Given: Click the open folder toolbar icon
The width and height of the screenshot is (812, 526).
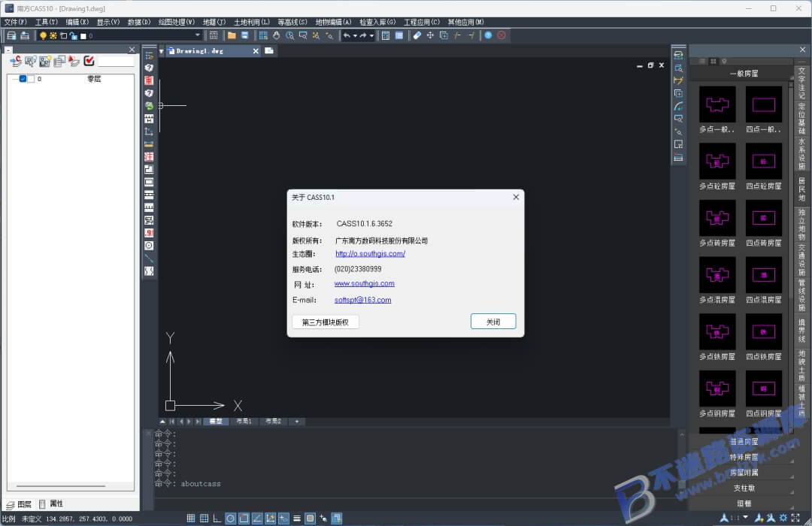Looking at the screenshot, I should click(x=232, y=35).
